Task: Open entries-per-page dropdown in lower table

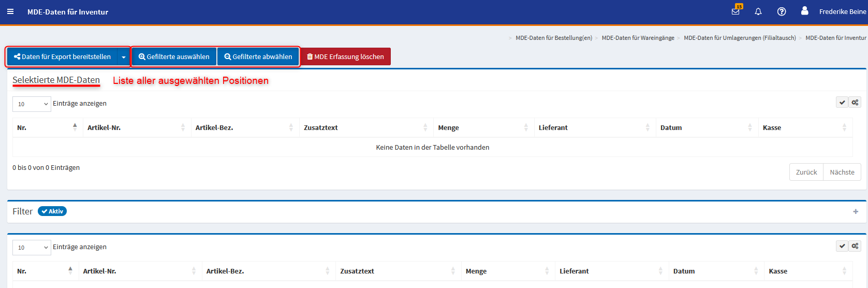Action: (32, 248)
